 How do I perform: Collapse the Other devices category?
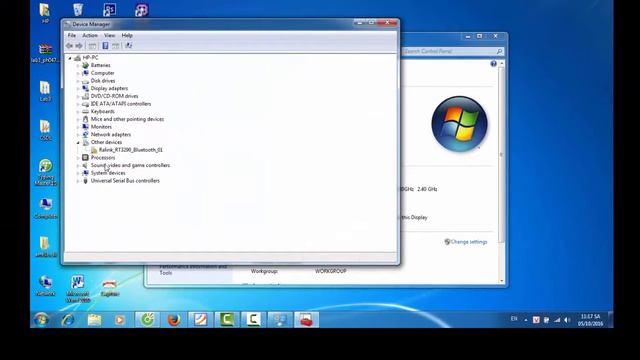tap(78, 142)
